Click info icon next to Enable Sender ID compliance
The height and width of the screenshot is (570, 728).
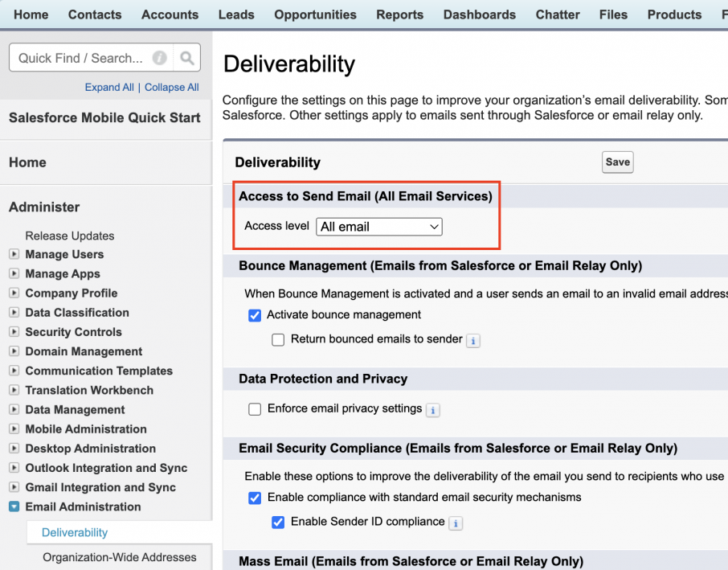pos(455,523)
